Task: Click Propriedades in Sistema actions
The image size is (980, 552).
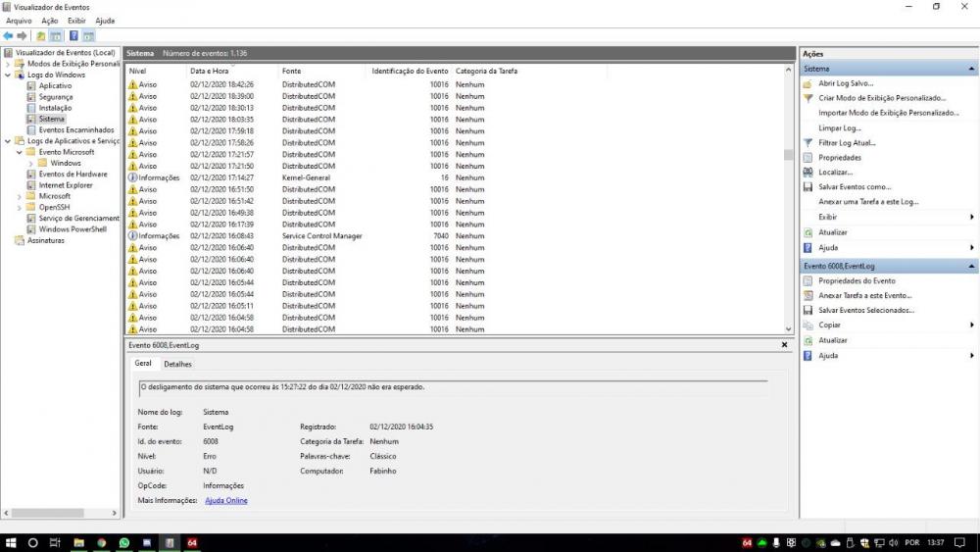Action: point(840,158)
